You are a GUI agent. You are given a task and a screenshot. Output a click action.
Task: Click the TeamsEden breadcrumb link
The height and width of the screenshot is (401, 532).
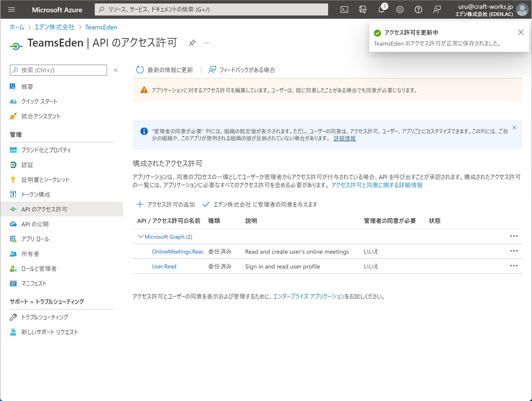(x=101, y=27)
